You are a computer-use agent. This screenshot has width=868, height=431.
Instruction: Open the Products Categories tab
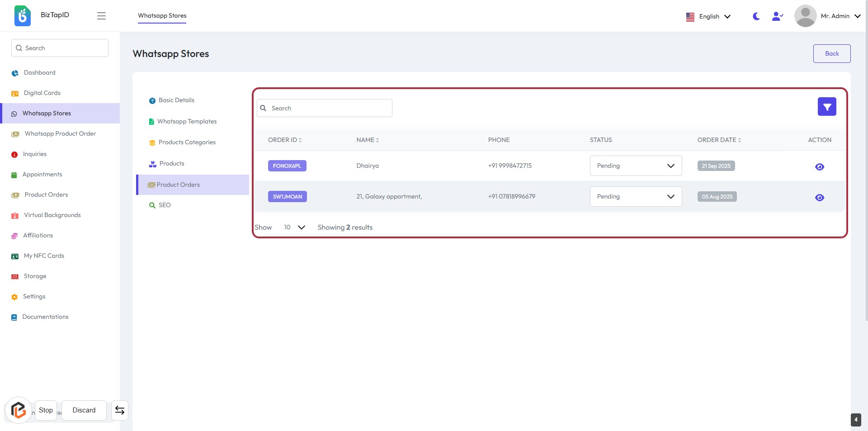(187, 142)
